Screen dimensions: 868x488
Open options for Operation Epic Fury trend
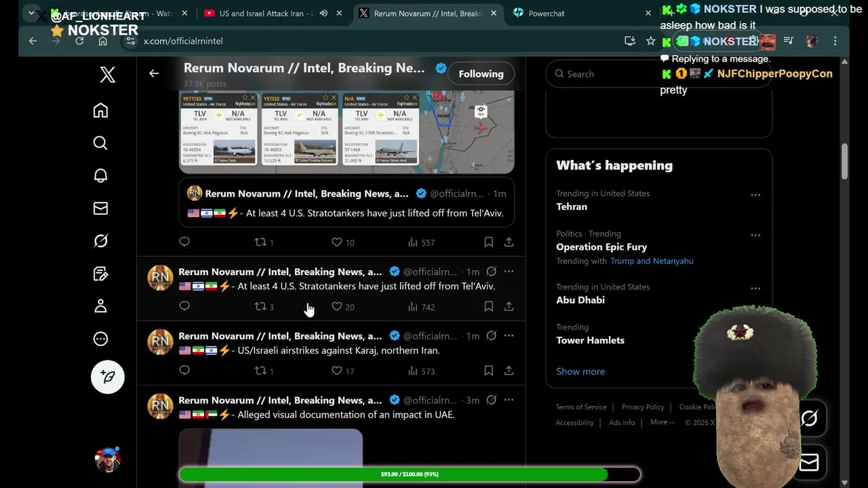tap(755, 235)
